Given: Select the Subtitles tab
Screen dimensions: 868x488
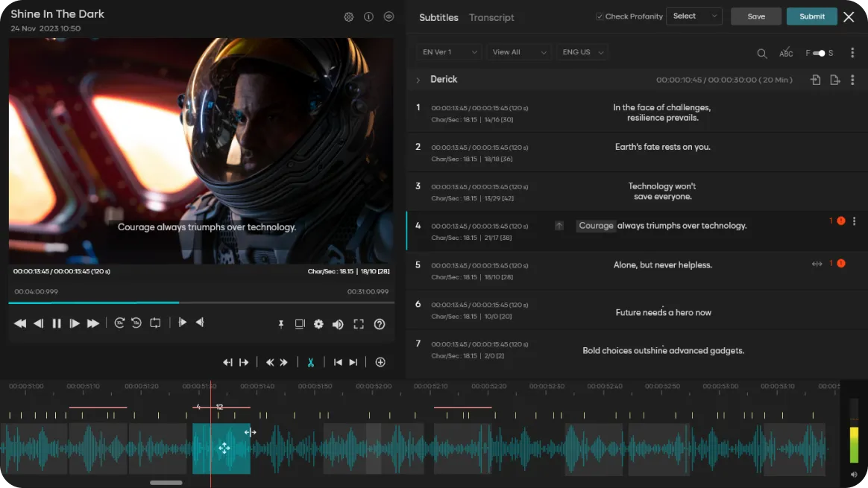Looking at the screenshot, I should click(x=438, y=17).
